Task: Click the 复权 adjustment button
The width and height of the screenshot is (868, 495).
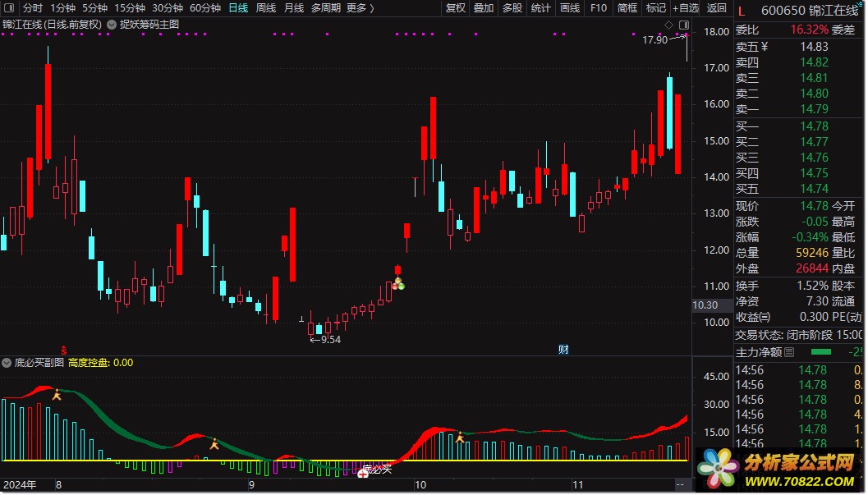Action: pos(456,8)
